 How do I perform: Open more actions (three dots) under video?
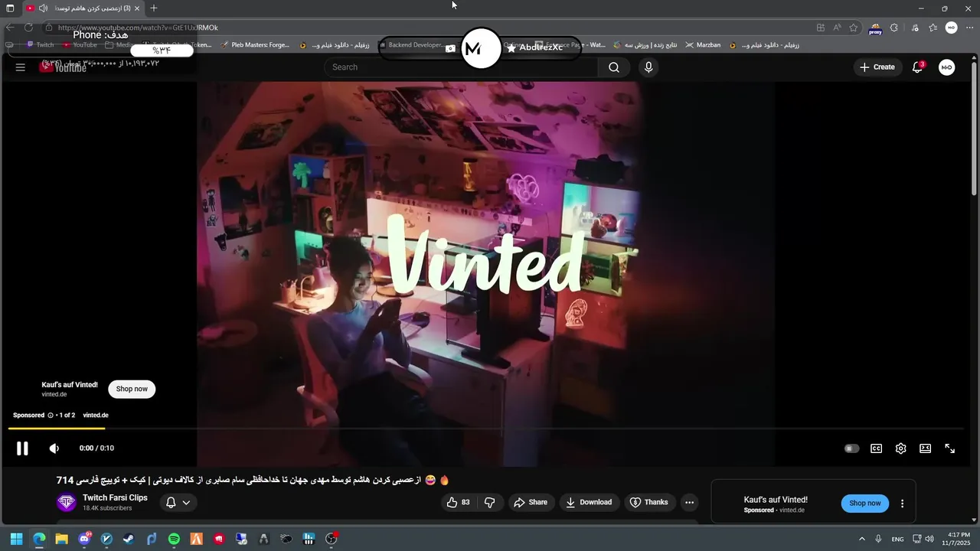click(x=689, y=502)
